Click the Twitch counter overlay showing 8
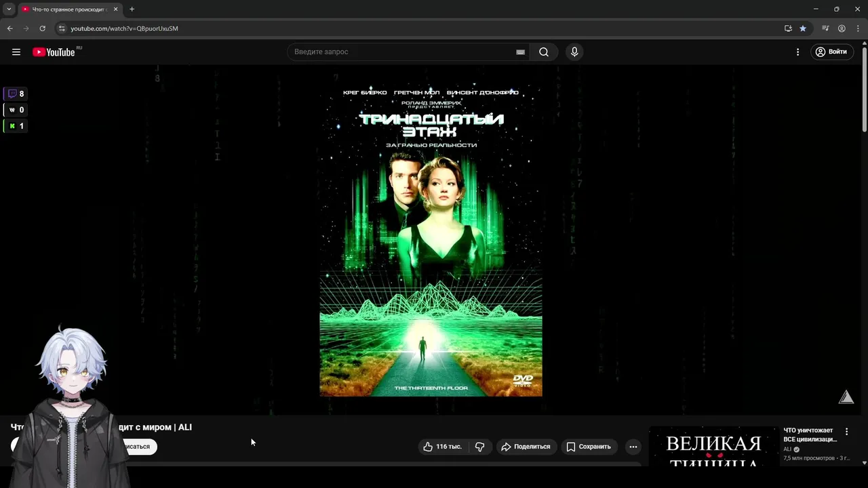Viewport: 868px width, 488px height. tap(16, 94)
